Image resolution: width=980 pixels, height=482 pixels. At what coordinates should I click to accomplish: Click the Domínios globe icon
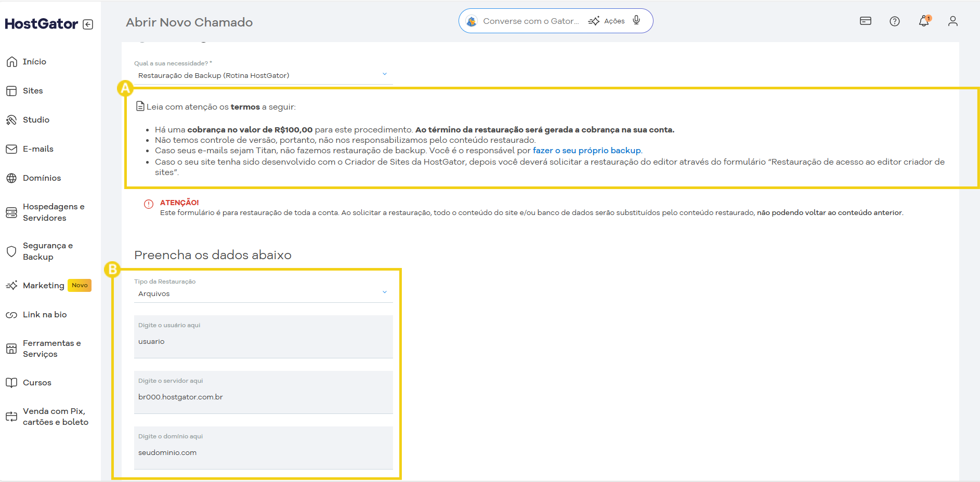(x=11, y=178)
